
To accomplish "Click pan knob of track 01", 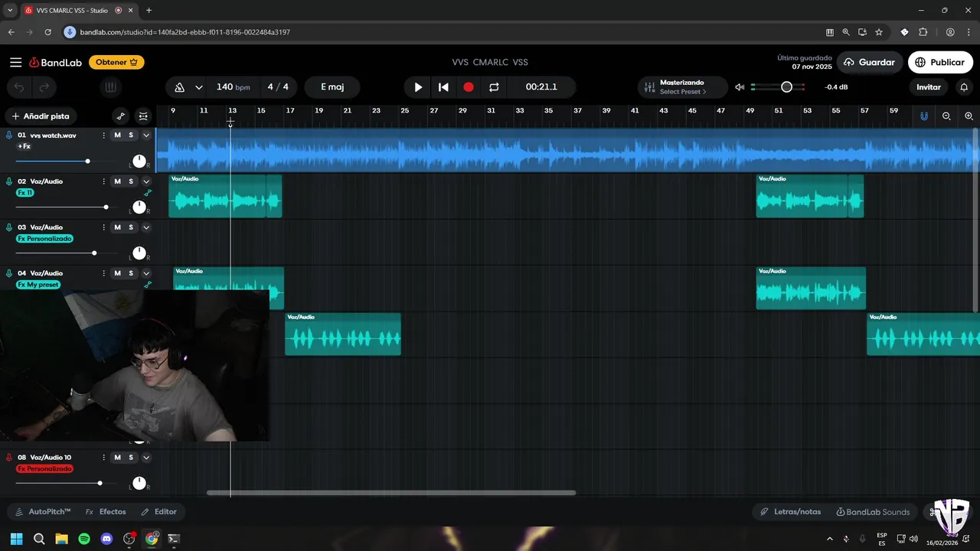I will [139, 161].
